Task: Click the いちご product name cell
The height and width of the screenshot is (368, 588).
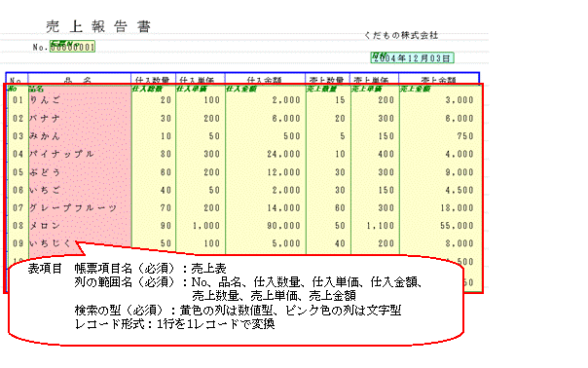Action: point(45,190)
